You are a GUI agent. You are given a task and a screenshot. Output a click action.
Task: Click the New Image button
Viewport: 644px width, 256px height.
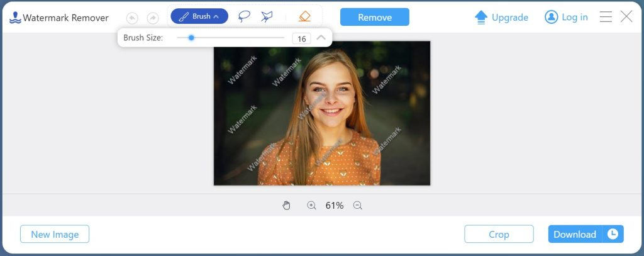click(x=55, y=234)
